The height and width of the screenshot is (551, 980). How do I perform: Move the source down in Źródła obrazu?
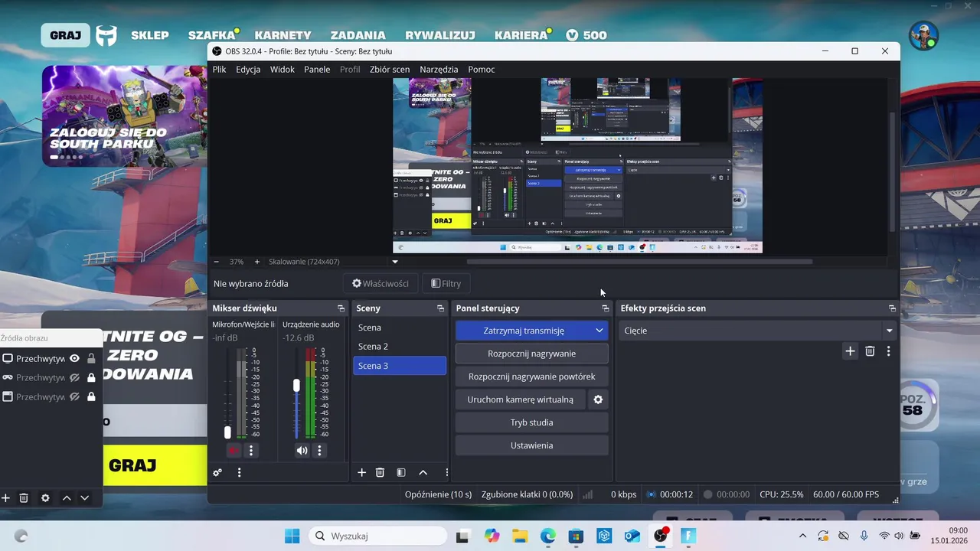tap(85, 498)
